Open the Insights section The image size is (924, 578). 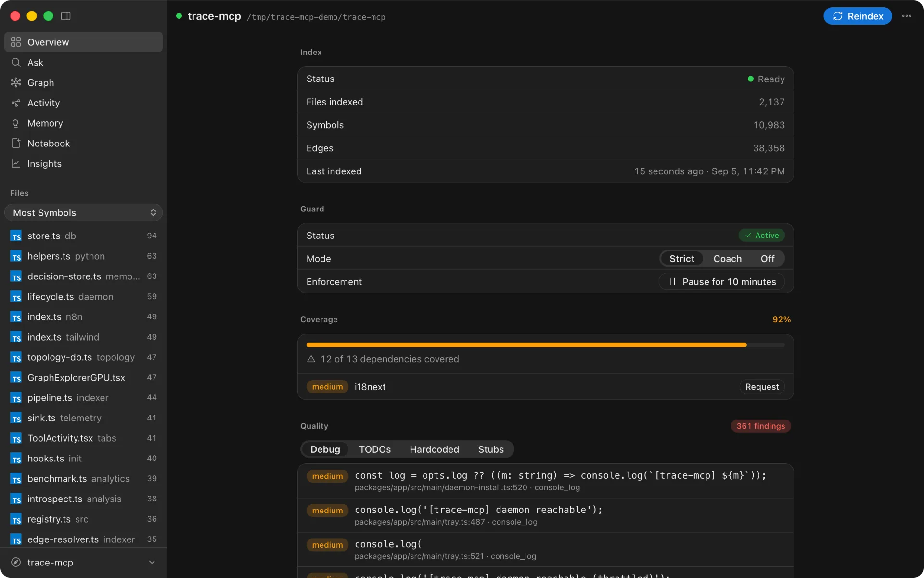84,163
